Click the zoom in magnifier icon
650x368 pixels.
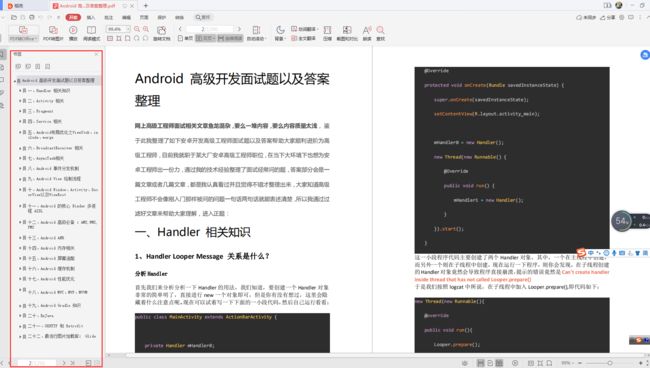click(x=146, y=29)
